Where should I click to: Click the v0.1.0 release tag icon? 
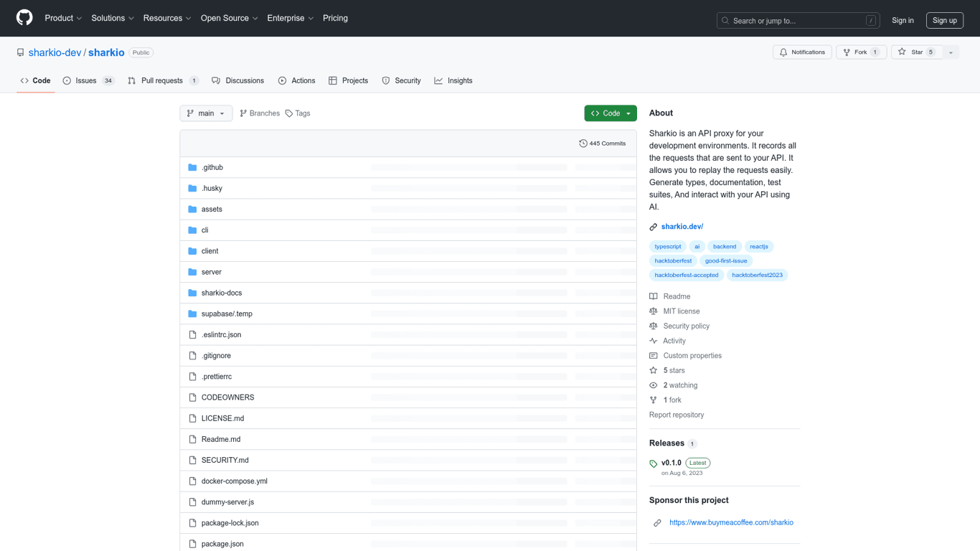click(654, 463)
